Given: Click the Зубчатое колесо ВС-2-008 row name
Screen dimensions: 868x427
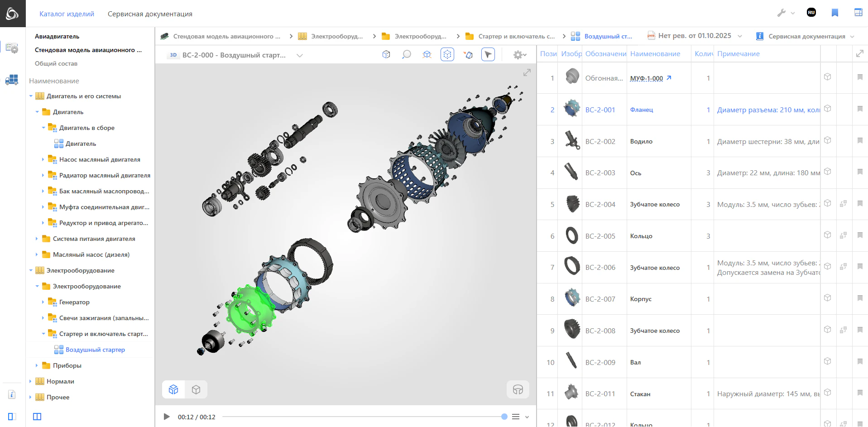Looking at the screenshot, I should pos(654,331).
